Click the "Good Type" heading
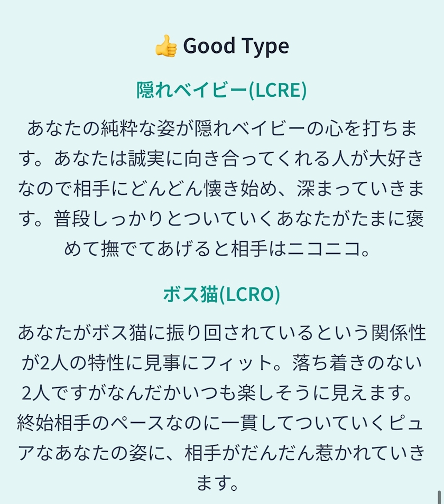 236,46
